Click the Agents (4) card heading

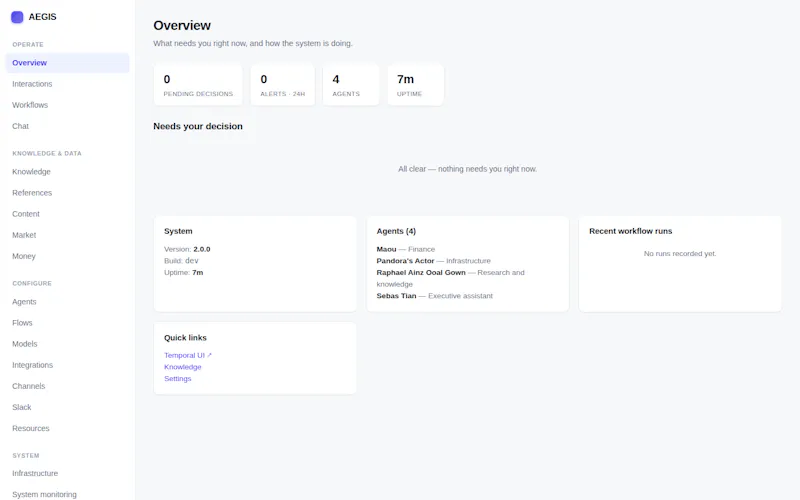click(396, 231)
